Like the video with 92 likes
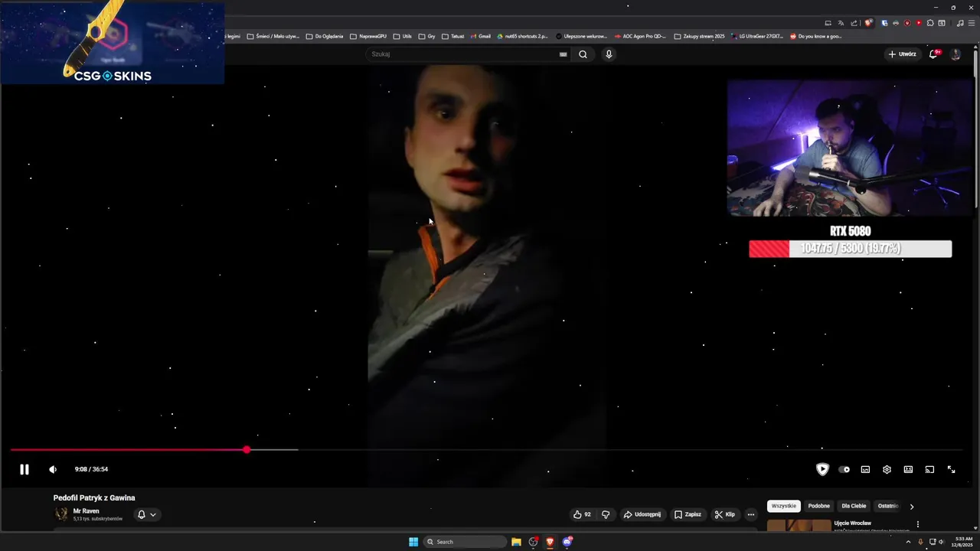The width and height of the screenshot is (980, 551). (x=582, y=514)
